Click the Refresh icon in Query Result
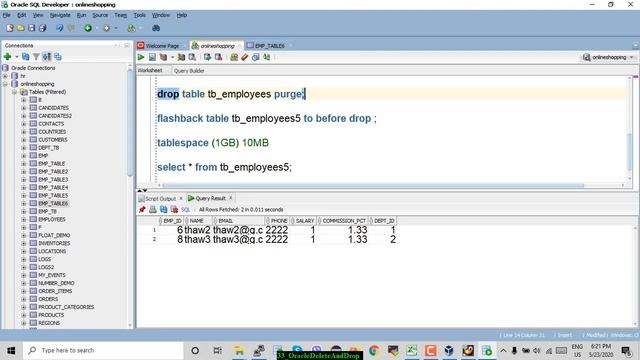This screenshot has height=360, width=640. click(164, 209)
